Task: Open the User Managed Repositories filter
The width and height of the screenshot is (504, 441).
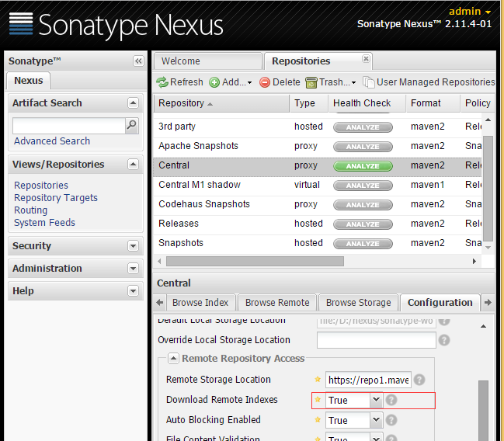Action: (x=429, y=82)
